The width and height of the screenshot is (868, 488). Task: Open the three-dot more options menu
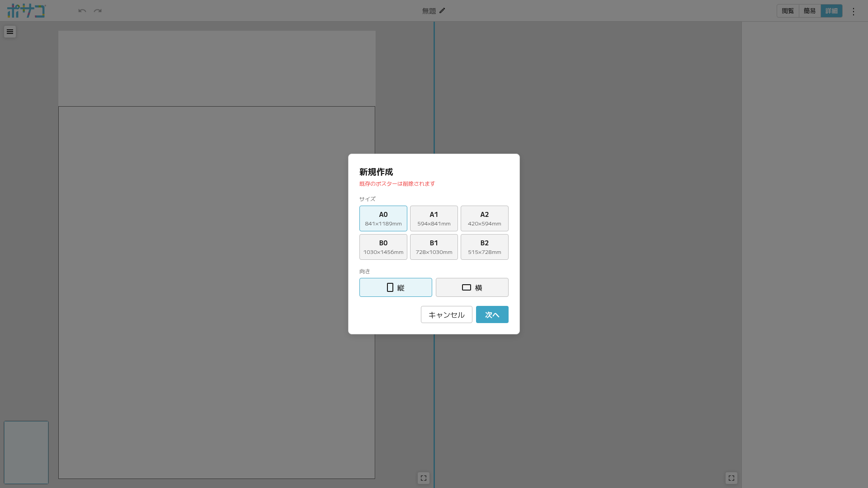pos(854,11)
